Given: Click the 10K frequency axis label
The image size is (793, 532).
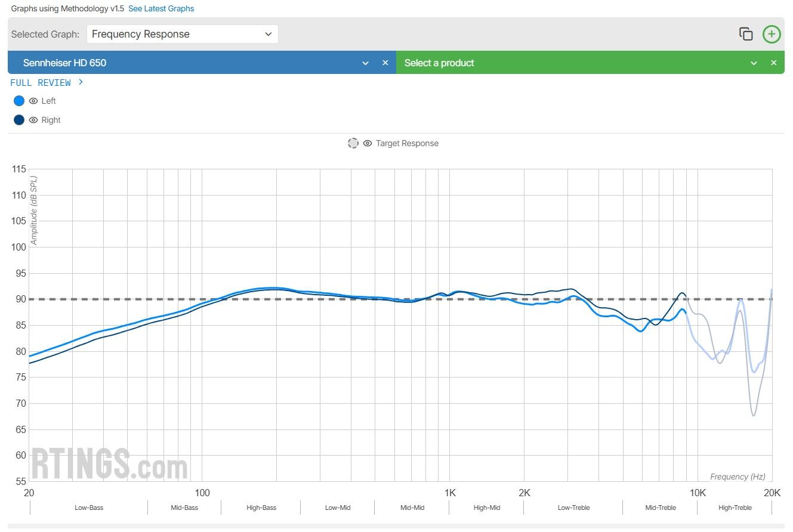Looking at the screenshot, I should [698, 493].
